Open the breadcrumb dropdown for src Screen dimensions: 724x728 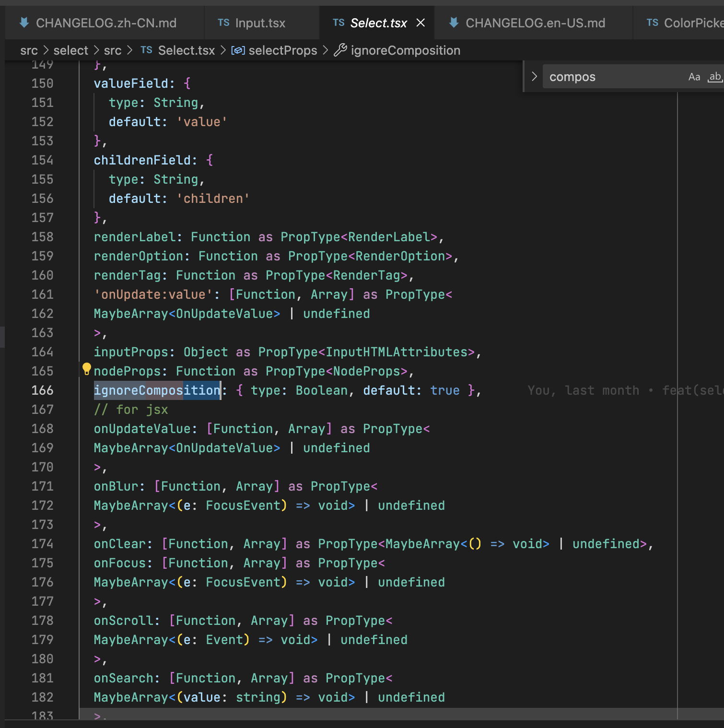(x=29, y=50)
